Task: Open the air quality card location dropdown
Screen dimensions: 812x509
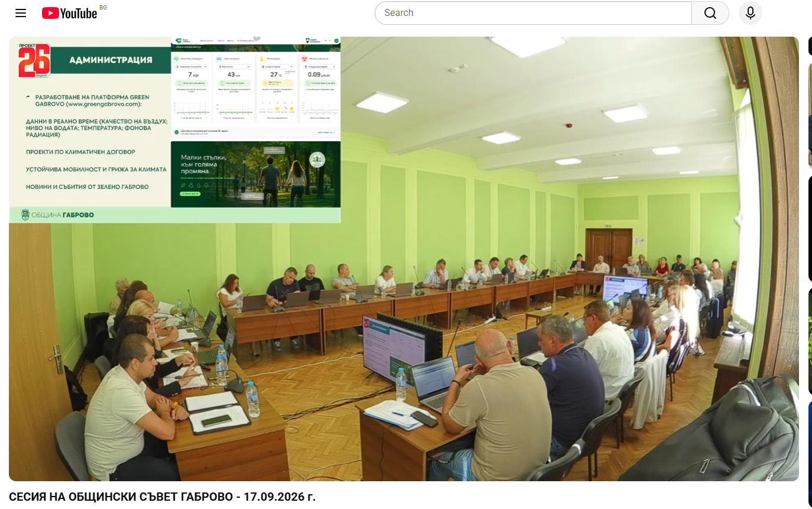Action: point(191,67)
